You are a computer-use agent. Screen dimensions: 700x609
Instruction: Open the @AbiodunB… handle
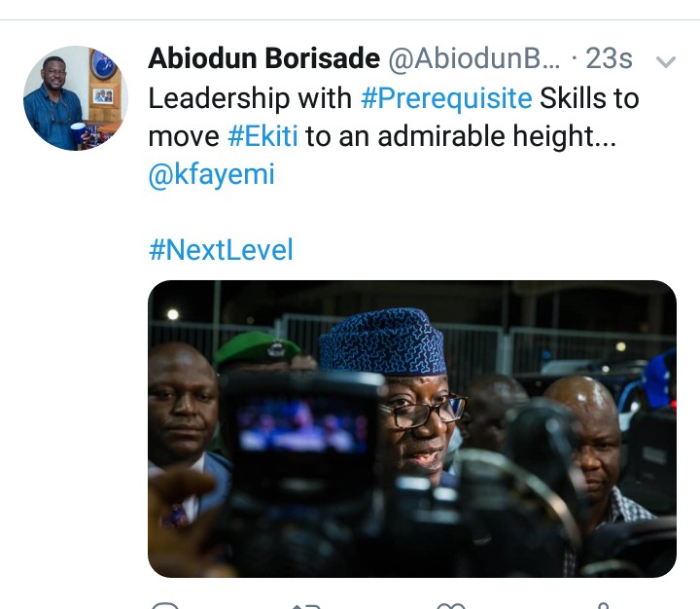(x=474, y=58)
